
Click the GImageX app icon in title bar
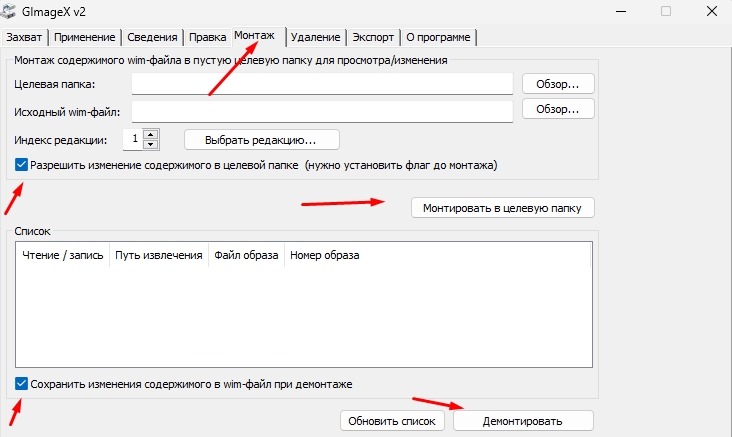pyautogui.click(x=8, y=11)
